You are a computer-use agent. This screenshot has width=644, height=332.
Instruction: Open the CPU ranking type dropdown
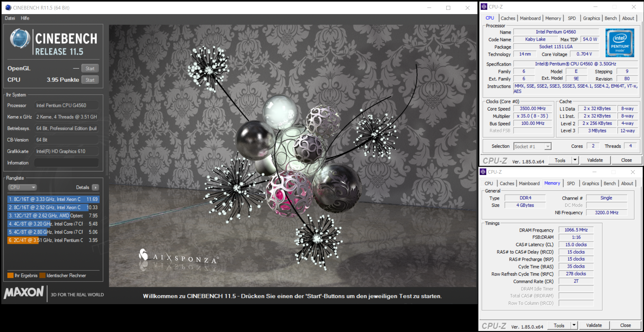[22, 187]
